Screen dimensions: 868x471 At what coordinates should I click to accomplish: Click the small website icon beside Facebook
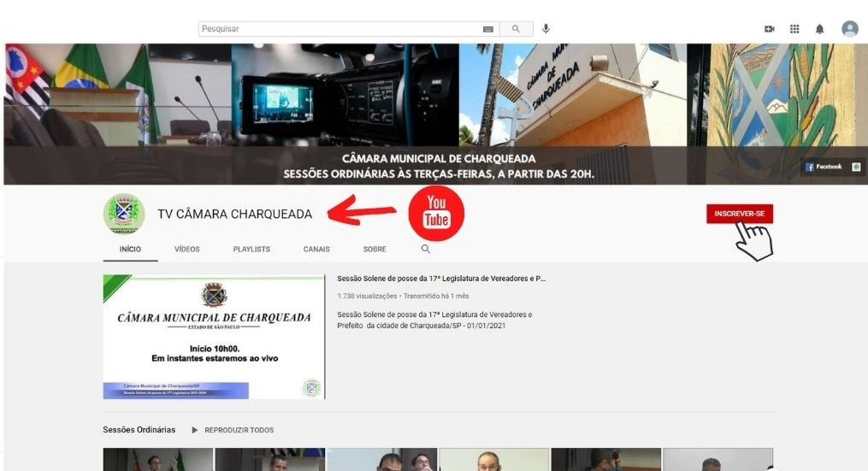point(856,167)
